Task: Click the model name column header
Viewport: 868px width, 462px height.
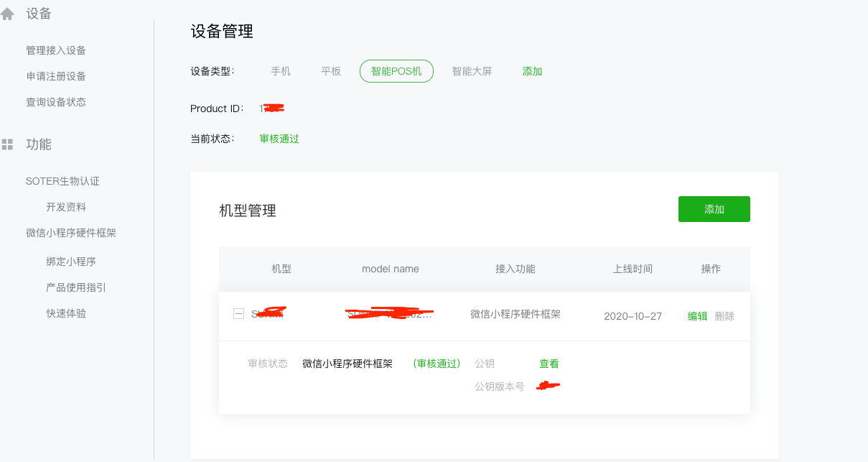Action: tap(391, 269)
